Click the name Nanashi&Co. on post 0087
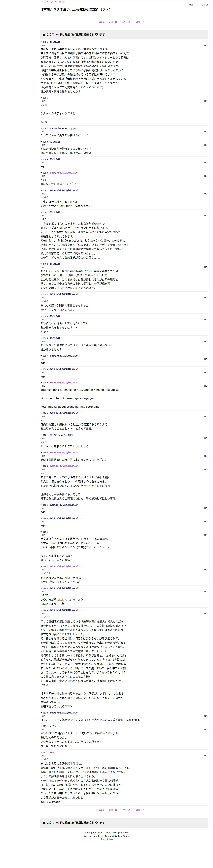Screen dimensions: 213x868 point(57,128)
